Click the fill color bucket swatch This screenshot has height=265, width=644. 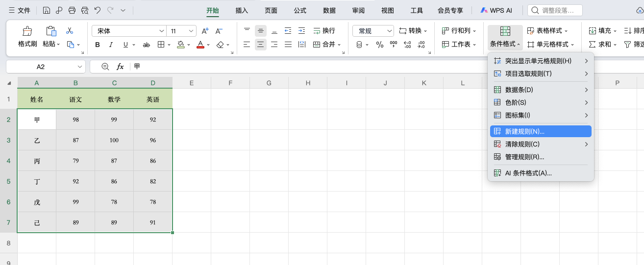[x=180, y=45]
